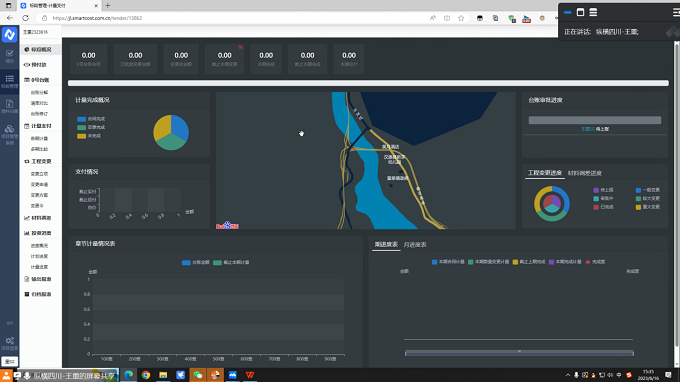Launch WPS from the taskbar
Image resolution: width=680 pixels, height=382 pixels.
click(x=250, y=375)
